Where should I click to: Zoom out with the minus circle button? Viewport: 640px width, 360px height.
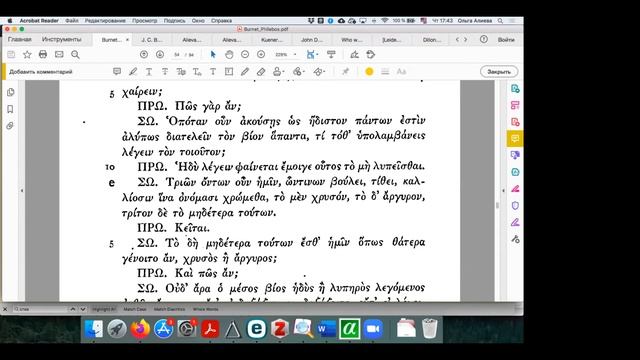pyautogui.click(x=245, y=54)
